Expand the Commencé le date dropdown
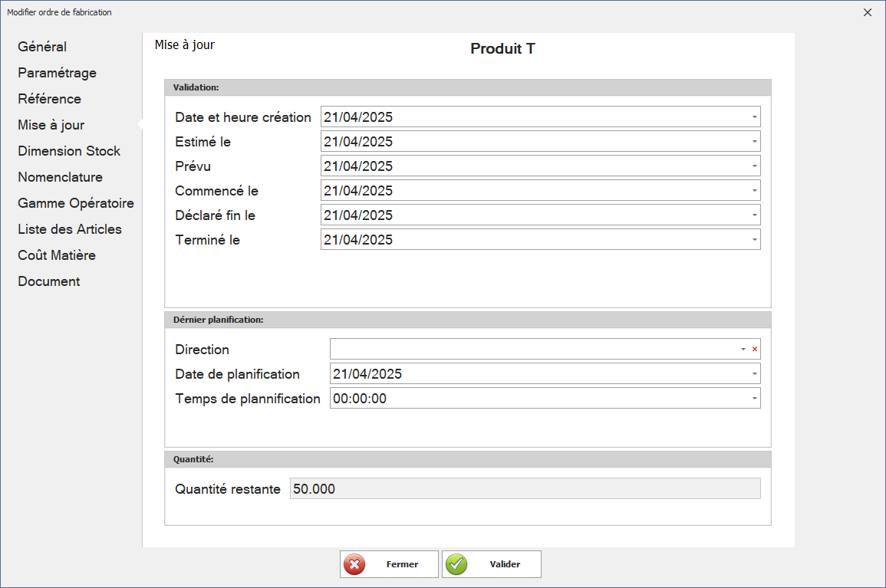Viewport: 886px width, 588px height. point(754,191)
